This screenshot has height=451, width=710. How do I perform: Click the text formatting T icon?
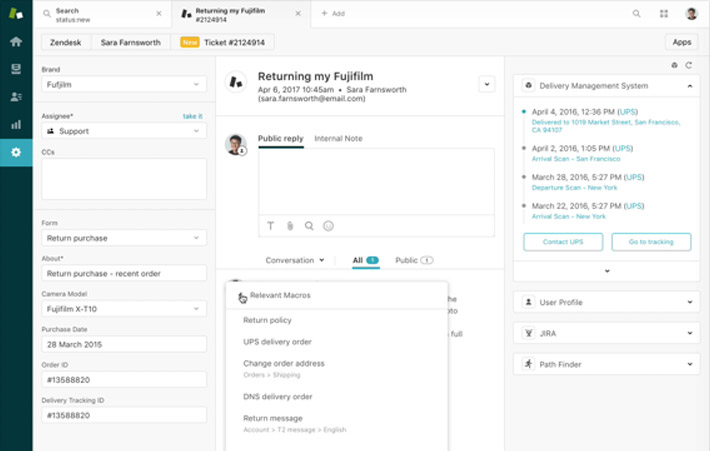click(x=270, y=226)
